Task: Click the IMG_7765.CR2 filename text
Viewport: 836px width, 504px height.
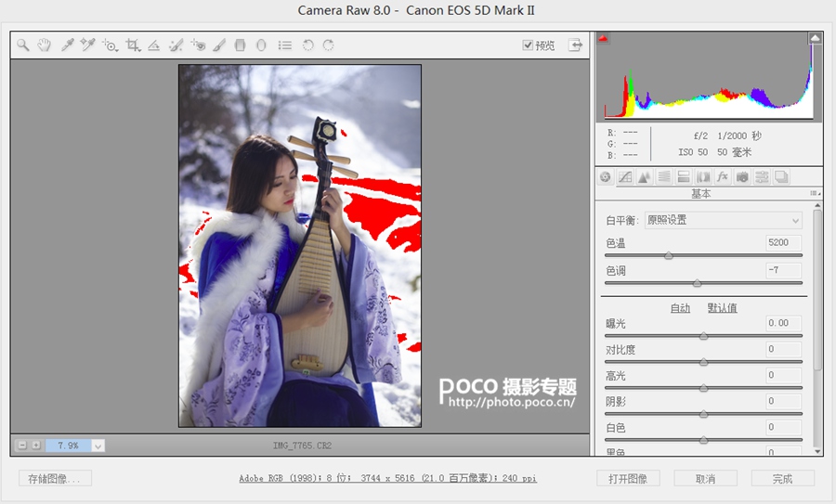Action: coord(302,446)
